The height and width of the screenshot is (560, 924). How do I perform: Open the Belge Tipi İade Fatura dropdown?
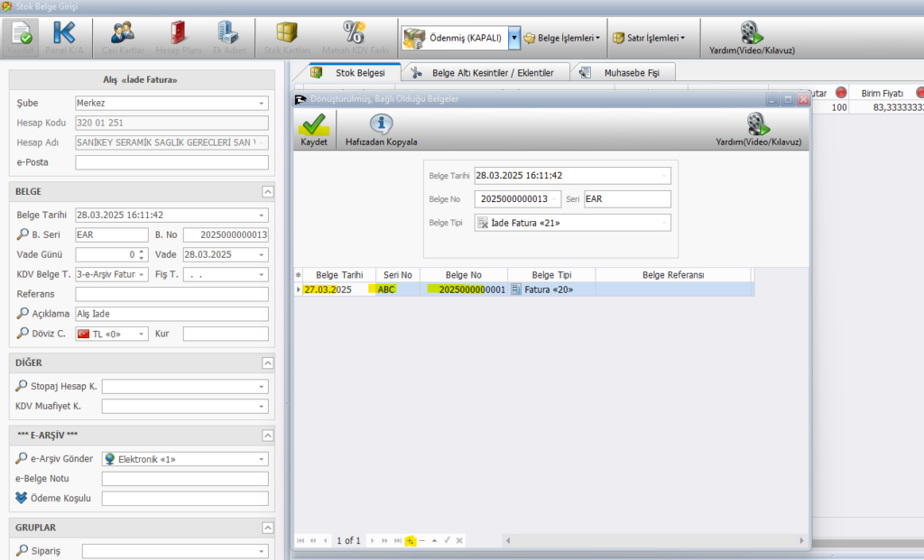[x=664, y=223]
